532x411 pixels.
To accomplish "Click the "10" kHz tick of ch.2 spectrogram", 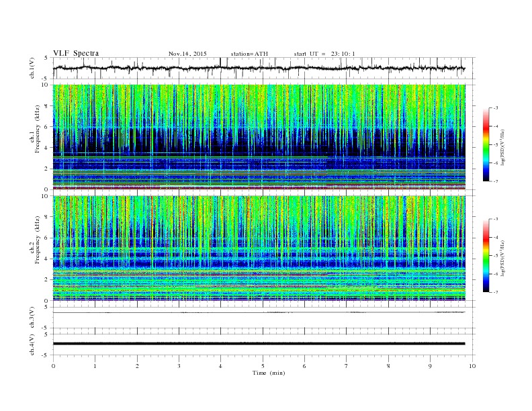I will pyautogui.click(x=46, y=195).
